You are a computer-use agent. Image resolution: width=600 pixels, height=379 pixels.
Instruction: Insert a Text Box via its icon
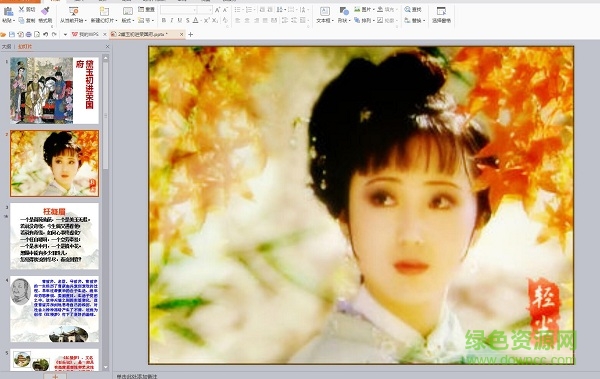[324, 11]
